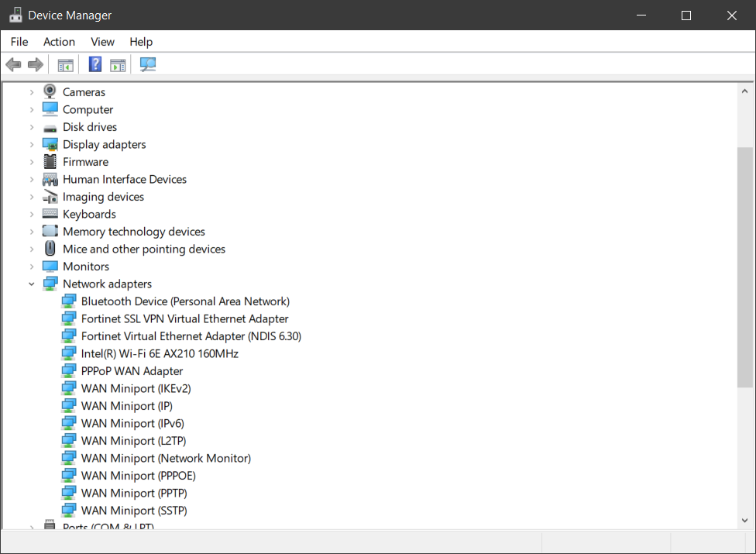Viewport: 756px width, 554px height.
Task: Expand the Display adapters category
Action: (32, 145)
